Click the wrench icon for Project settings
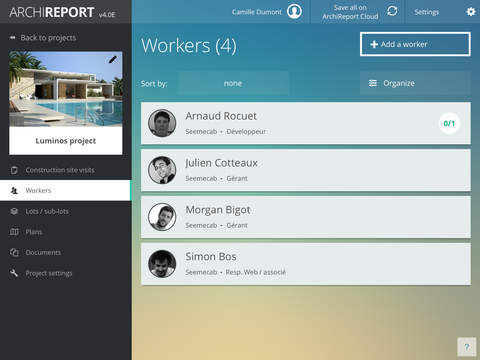This screenshot has height=360, width=480. (14, 273)
